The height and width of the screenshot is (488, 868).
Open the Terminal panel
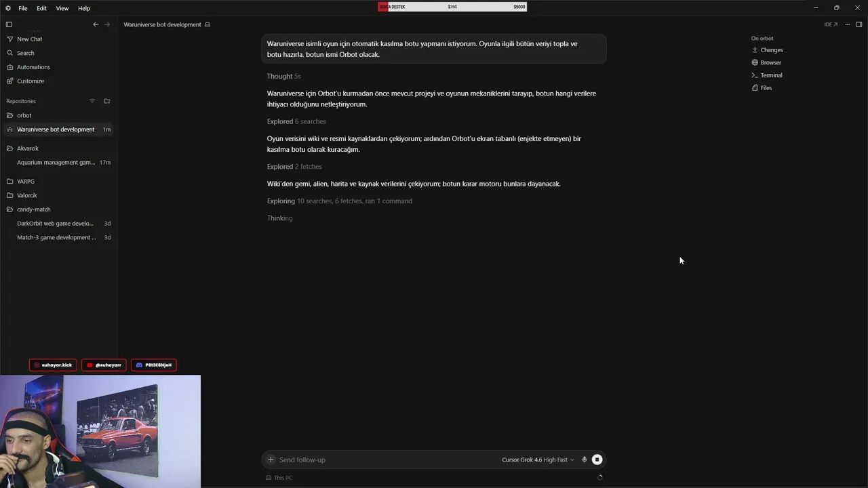click(767, 75)
